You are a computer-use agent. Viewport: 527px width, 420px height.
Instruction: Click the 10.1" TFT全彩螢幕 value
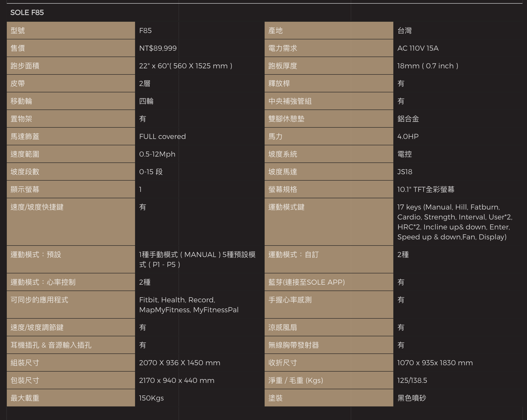pyautogui.click(x=425, y=189)
